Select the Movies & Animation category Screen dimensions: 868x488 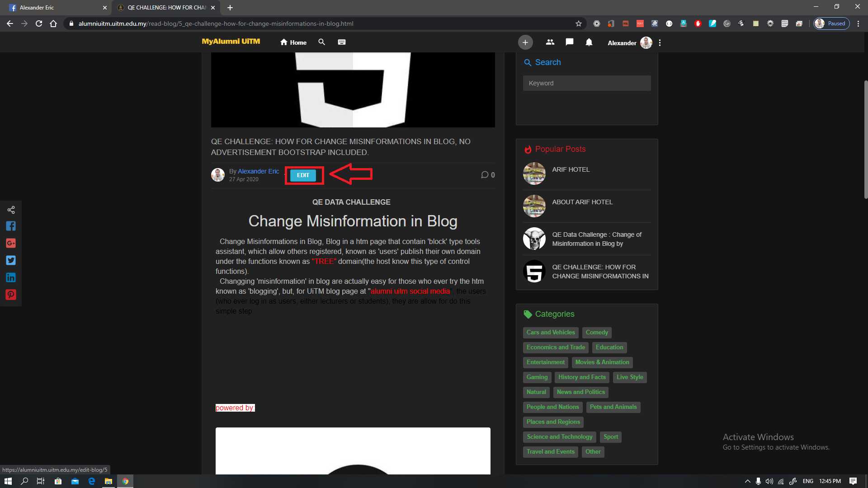602,362
